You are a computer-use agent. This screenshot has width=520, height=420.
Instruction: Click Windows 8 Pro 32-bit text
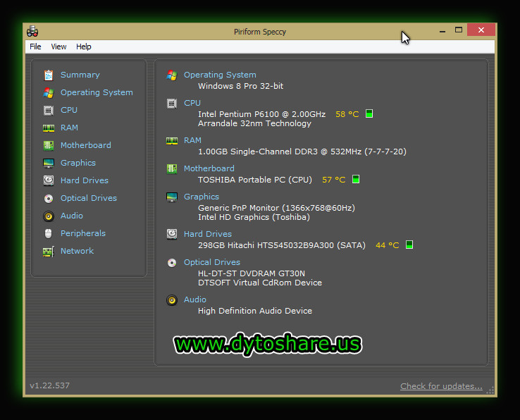coord(240,86)
